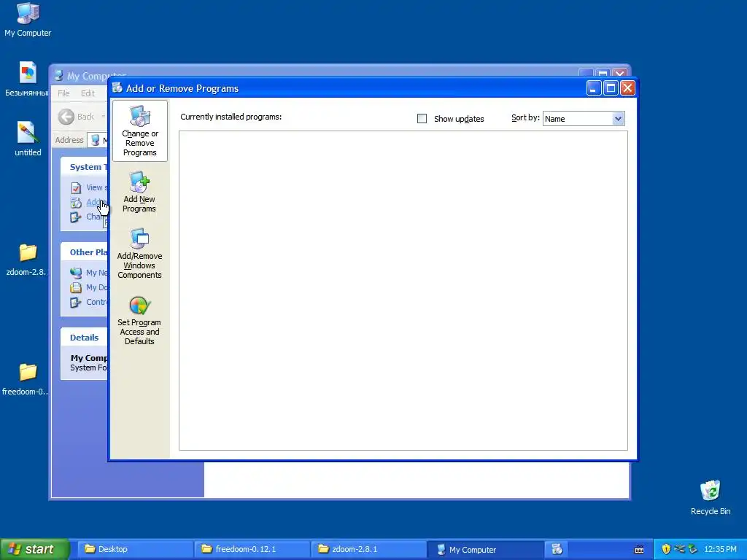This screenshot has width=747, height=560.
Task: Click the 12:35 PM system clock
Action: pyautogui.click(x=720, y=549)
